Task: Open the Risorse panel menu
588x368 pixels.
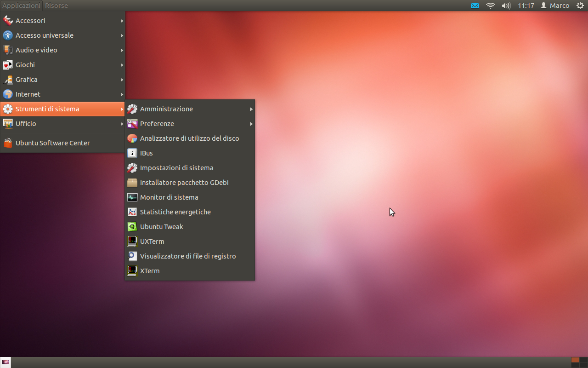Action: [57, 6]
